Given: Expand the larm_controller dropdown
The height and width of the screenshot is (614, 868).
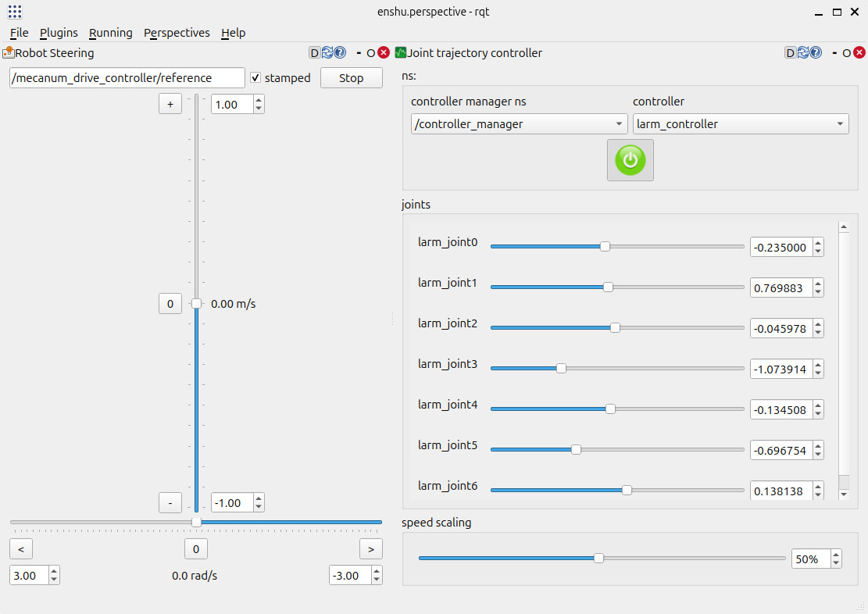Looking at the screenshot, I should (740, 124).
